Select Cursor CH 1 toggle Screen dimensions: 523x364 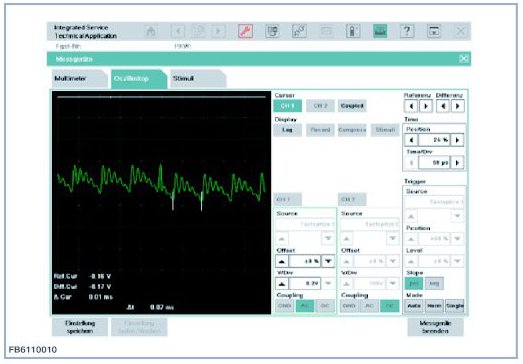tap(288, 106)
